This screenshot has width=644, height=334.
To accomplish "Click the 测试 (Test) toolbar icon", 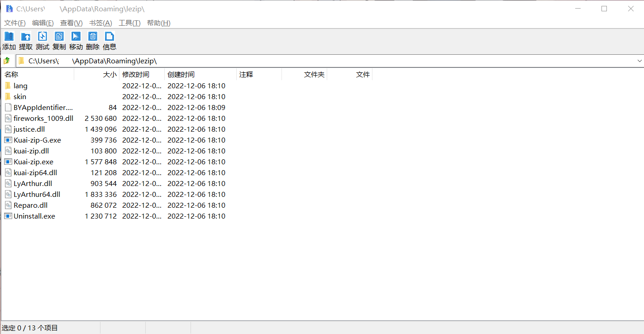I will tap(43, 37).
